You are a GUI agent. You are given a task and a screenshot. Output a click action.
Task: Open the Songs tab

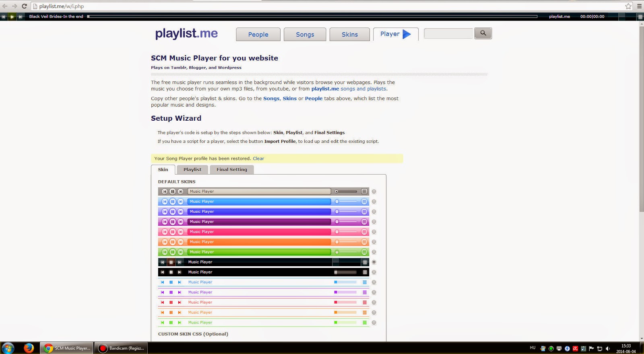coord(305,35)
